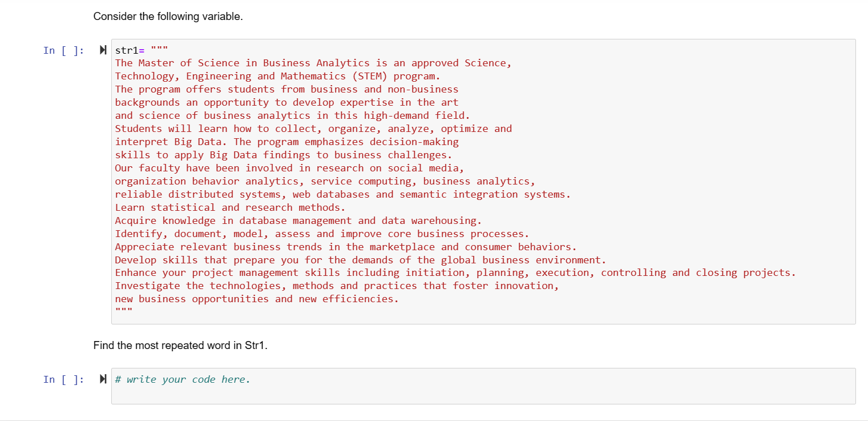
Task: Click the line about database management and warehousing
Action: point(298,220)
